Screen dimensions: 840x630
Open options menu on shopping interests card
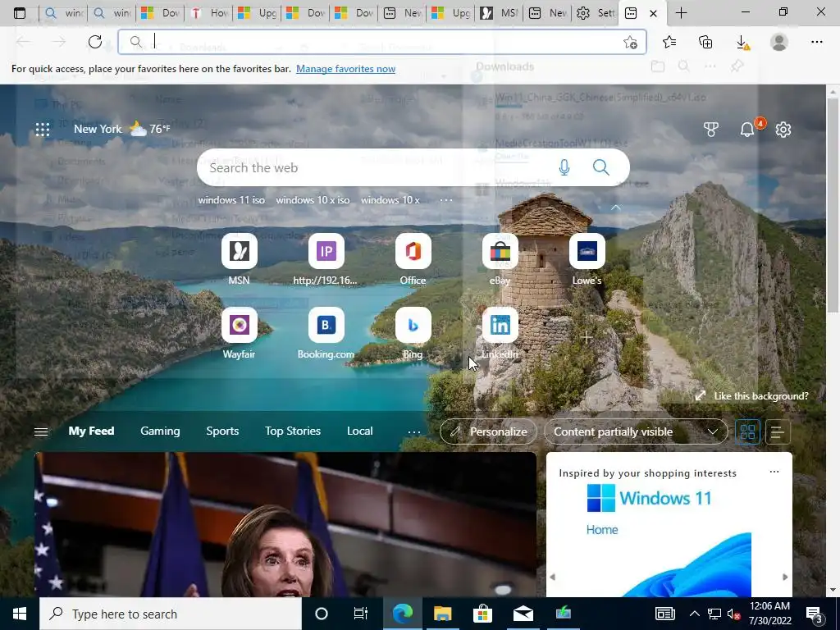pyautogui.click(x=774, y=472)
